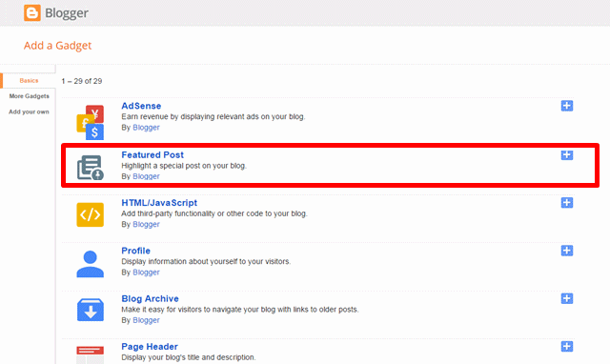Click the Featured Post pinned pages icon
Image resolution: width=610 pixels, height=364 pixels.
click(91, 168)
